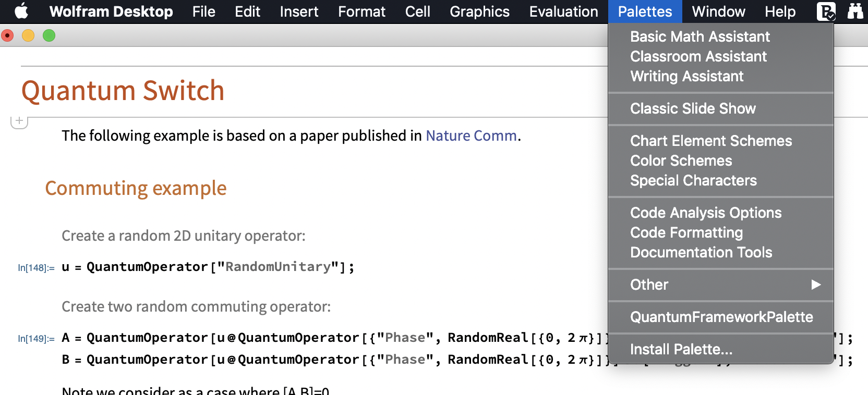Select Classroom Assistant palette
Viewport: 868px width, 395px height.
pyautogui.click(x=721, y=56)
